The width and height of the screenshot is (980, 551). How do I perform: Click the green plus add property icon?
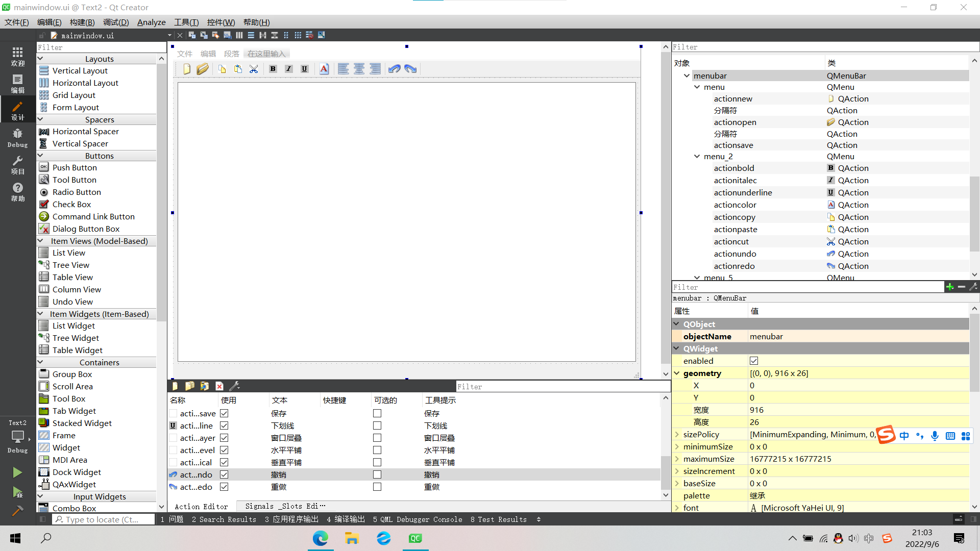coord(950,287)
